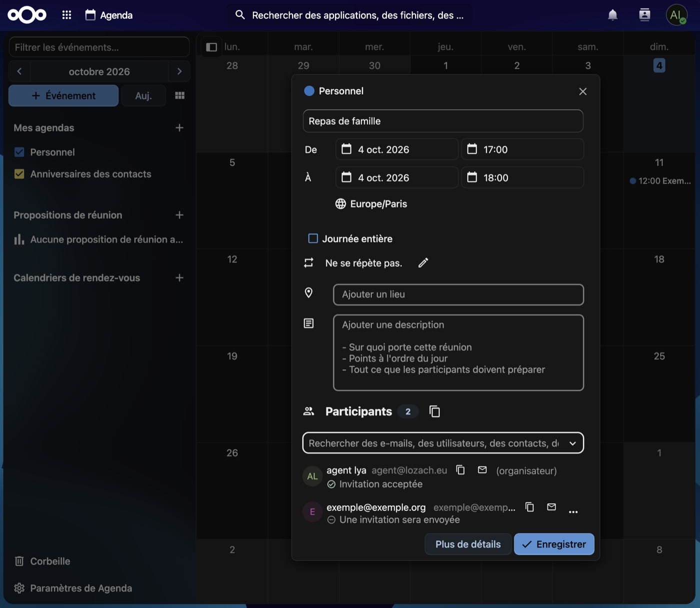This screenshot has height=608, width=700.
Task: Jump to today with Auj. button
Action: [x=143, y=96]
